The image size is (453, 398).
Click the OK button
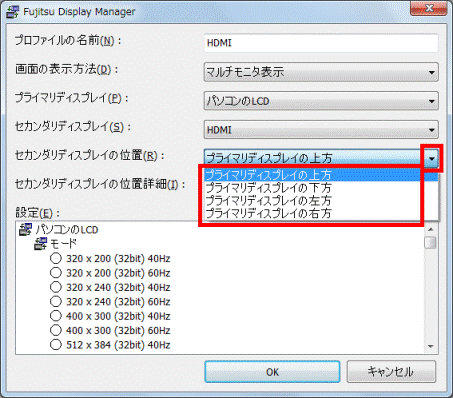click(x=272, y=372)
